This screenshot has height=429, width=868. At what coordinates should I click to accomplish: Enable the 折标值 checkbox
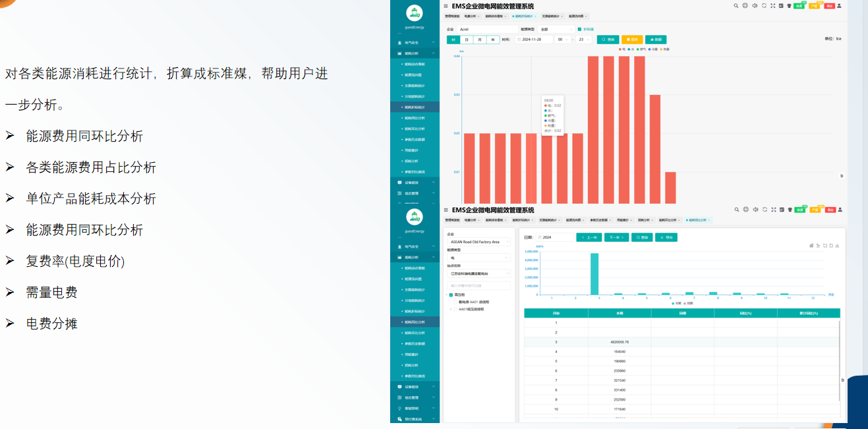[x=580, y=30]
